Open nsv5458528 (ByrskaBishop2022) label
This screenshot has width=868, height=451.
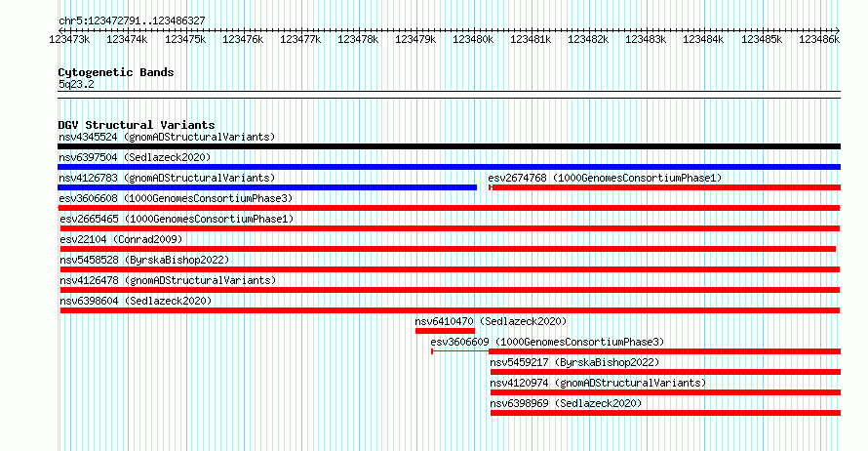tap(144, 260)
